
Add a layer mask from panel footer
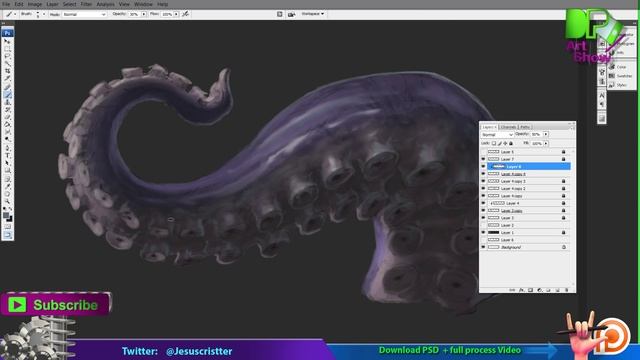530,290
